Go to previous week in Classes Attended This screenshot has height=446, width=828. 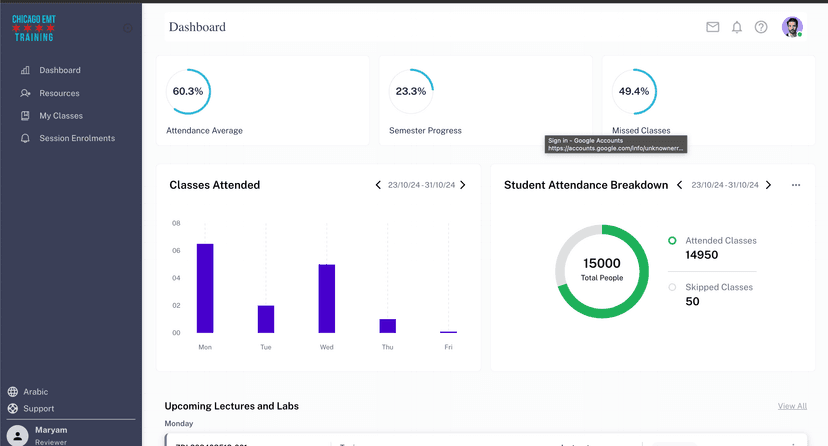(378, 185)
